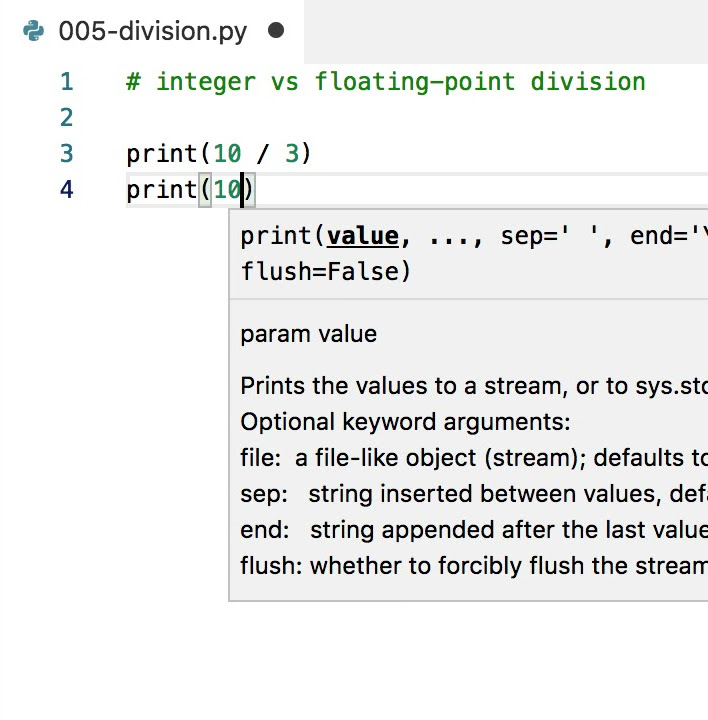Click the 'param value' label in the popup
The width and height of the screenshot is (708, 720).
pos(309,334)
